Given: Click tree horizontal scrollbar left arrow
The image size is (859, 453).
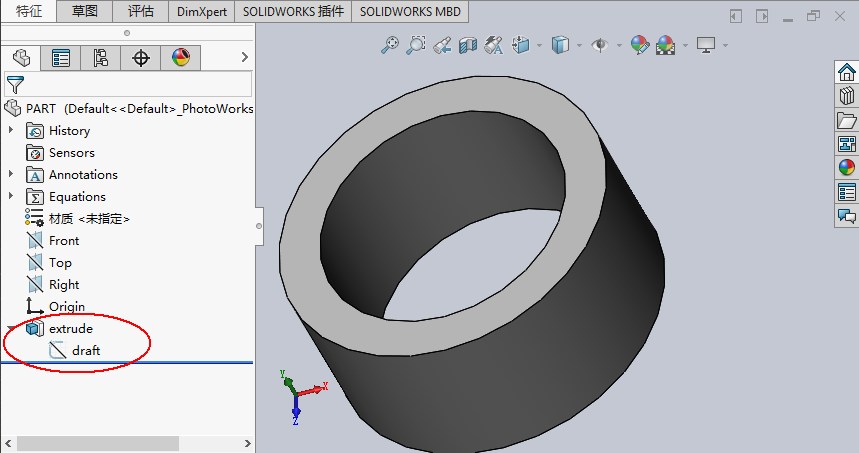Looking at the screenshot, I should (x=8, y=443).
